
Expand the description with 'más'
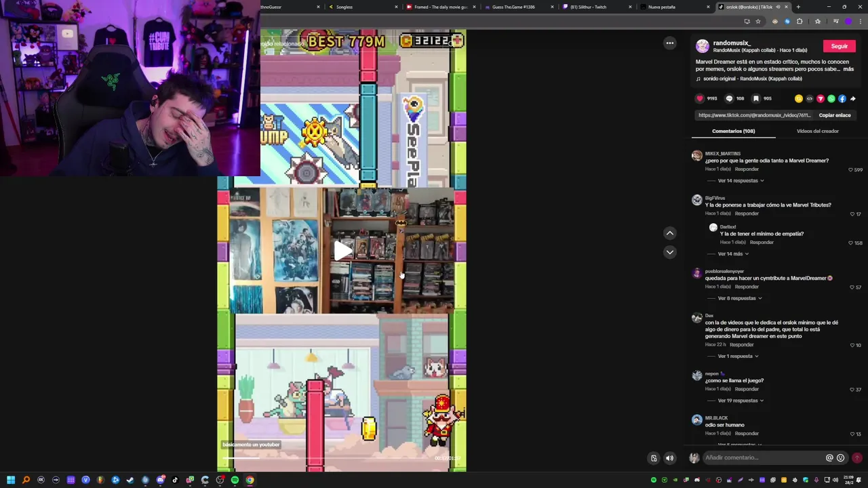tap(848, 69)
